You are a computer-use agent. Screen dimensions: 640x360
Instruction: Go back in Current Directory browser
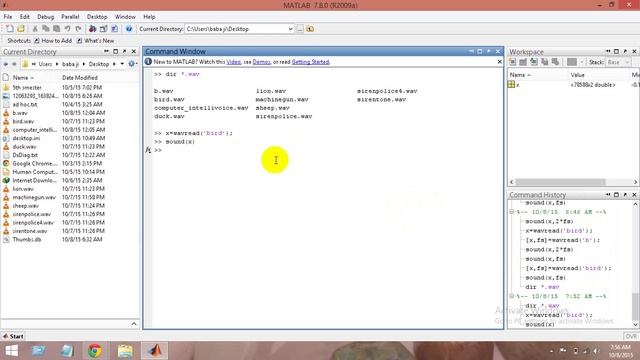pos(6,64)
